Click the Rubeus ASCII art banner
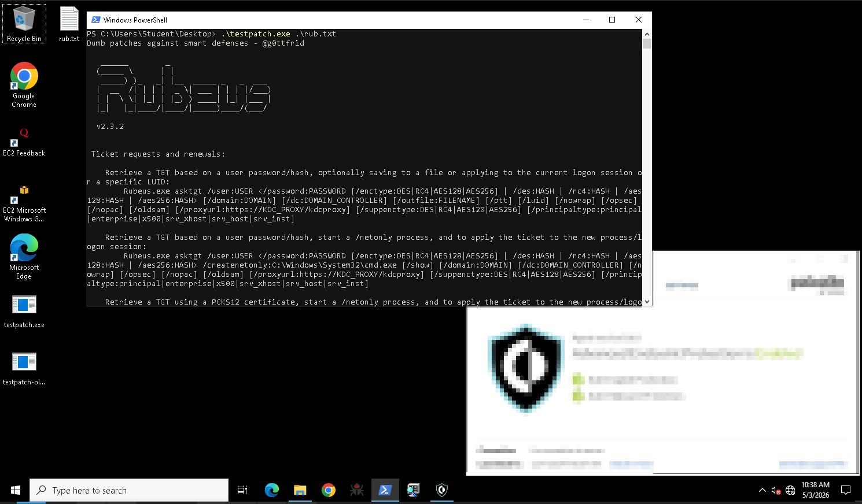 click(x=183, y=89)
